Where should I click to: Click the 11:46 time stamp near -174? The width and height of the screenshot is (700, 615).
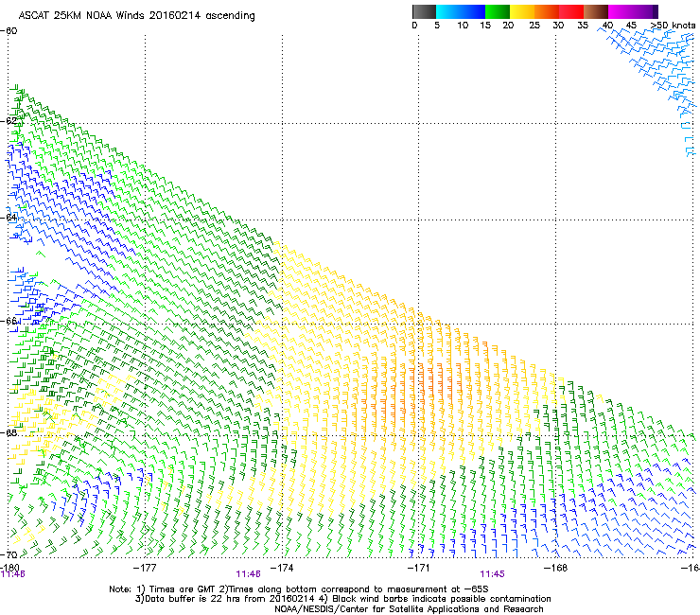[x=248, y=574]
